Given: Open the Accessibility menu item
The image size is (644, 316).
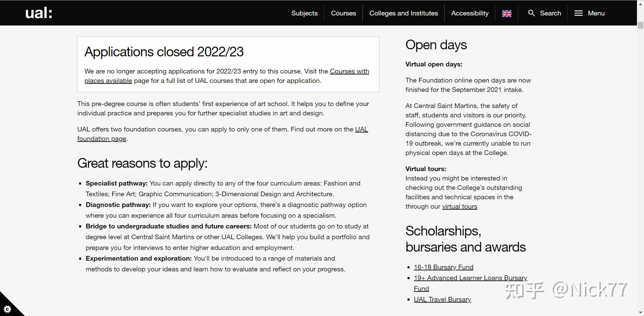Looking at the screenshot, I should [470, 13].
